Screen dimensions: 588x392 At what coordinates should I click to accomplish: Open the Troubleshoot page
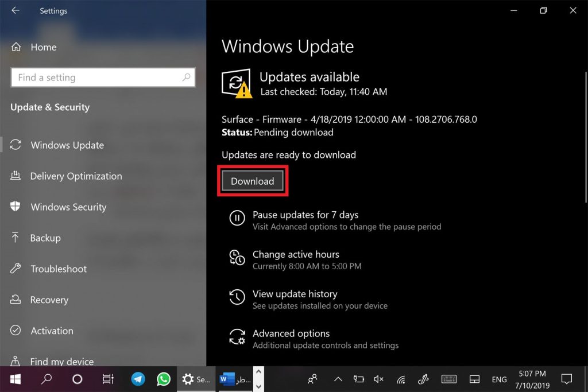[x=59, y=269]
